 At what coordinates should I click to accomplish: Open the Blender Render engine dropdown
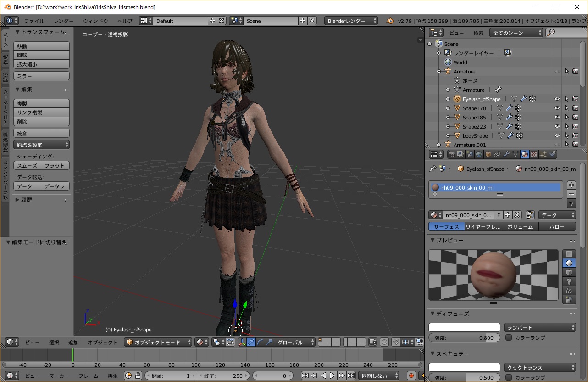351,21
